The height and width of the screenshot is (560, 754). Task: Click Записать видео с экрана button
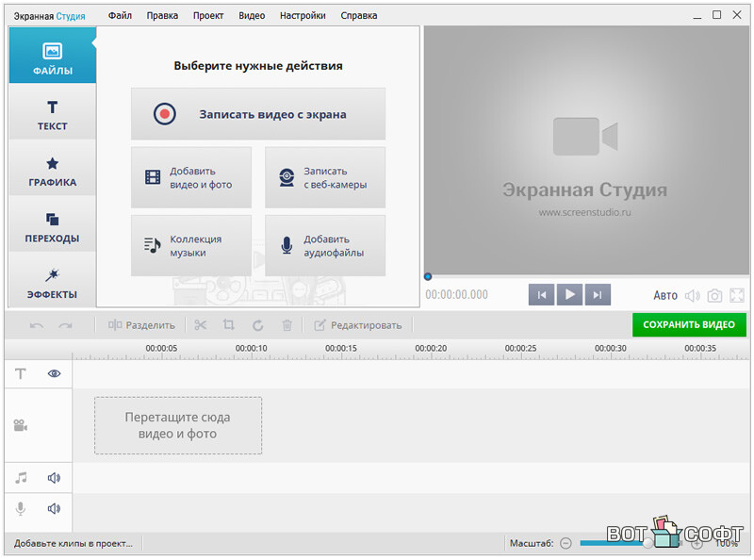[x=258, y=114]
